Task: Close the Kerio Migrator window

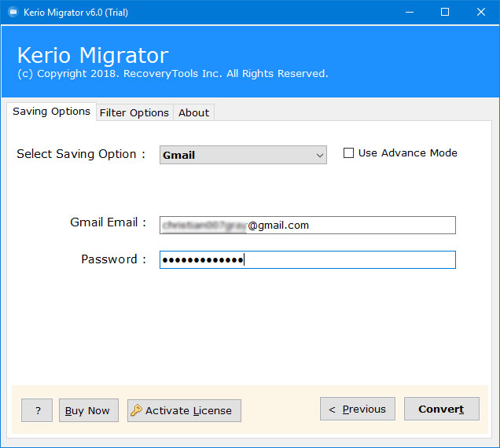Action: point(481,12)
